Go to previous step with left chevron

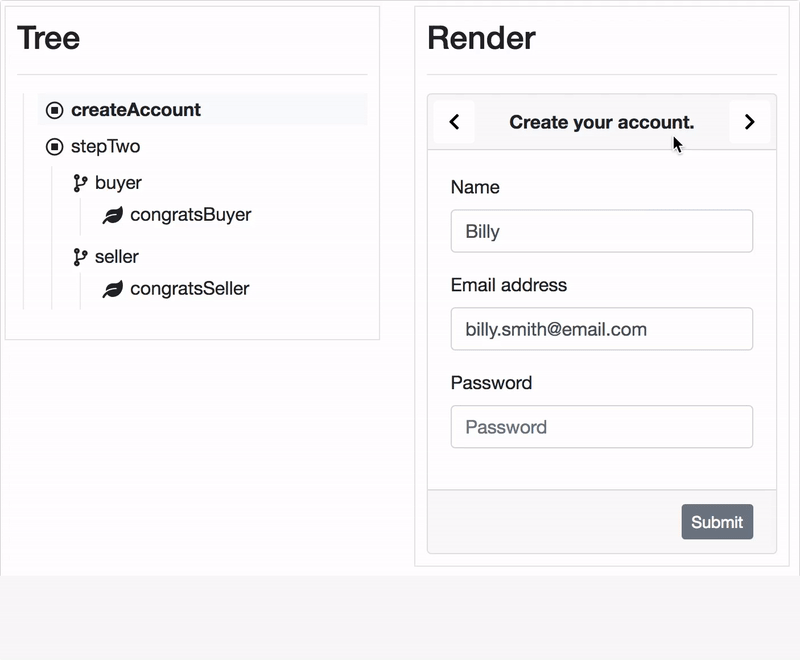tap(454, 122)
